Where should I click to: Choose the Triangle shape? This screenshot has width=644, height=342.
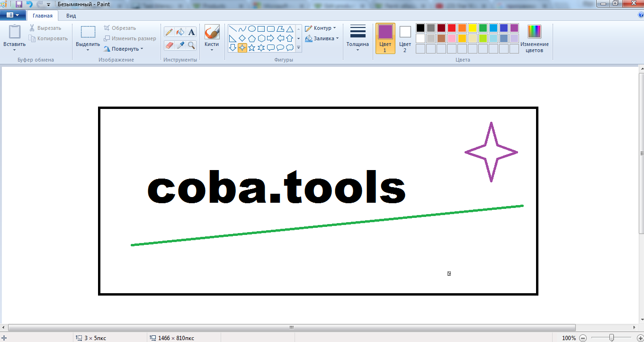tap(290, 29)
